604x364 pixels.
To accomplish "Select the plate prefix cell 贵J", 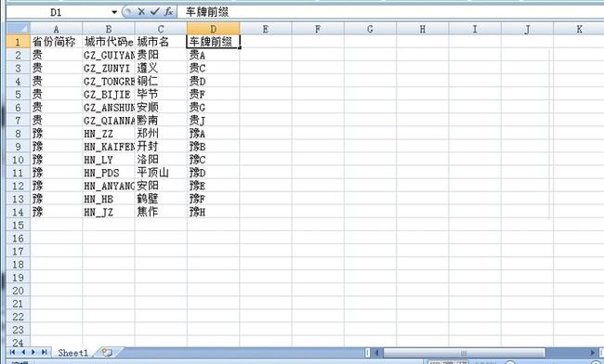I will pyautogui.click(x=214, y=121).
